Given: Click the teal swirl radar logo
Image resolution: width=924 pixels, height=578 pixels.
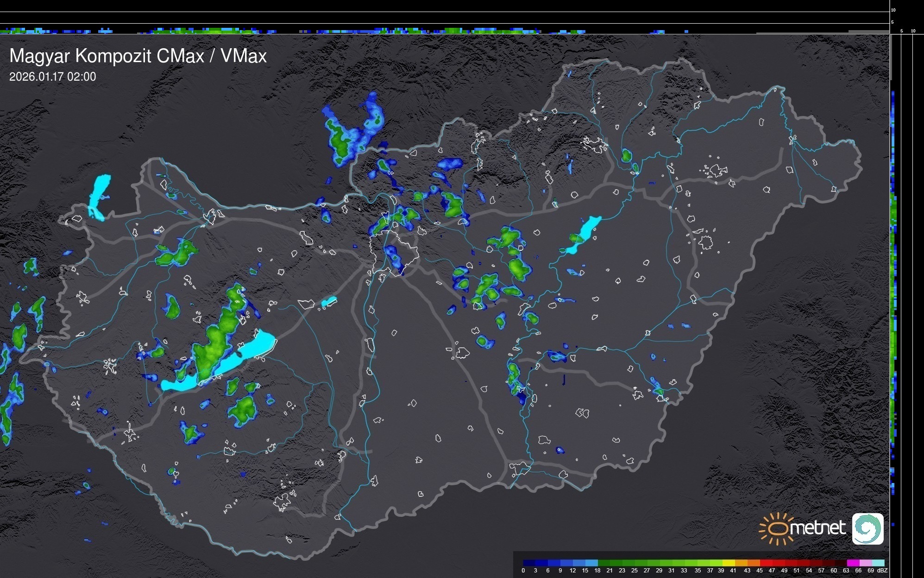Looking at the screenshot, I should coord(867,528).
